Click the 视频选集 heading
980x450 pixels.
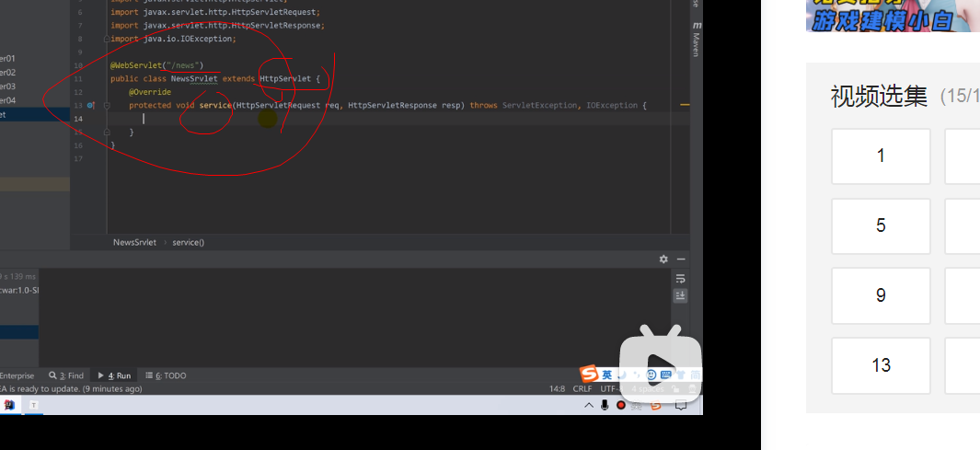[x=879, y=97]
